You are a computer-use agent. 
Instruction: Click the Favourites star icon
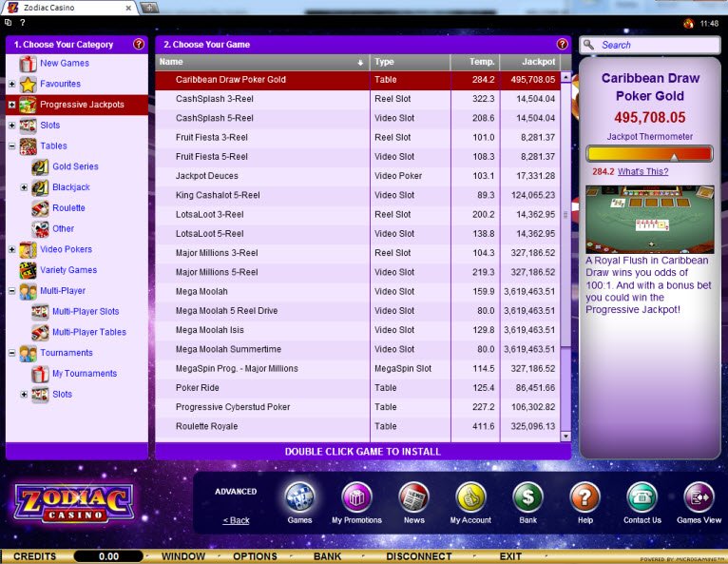[28, 84]
